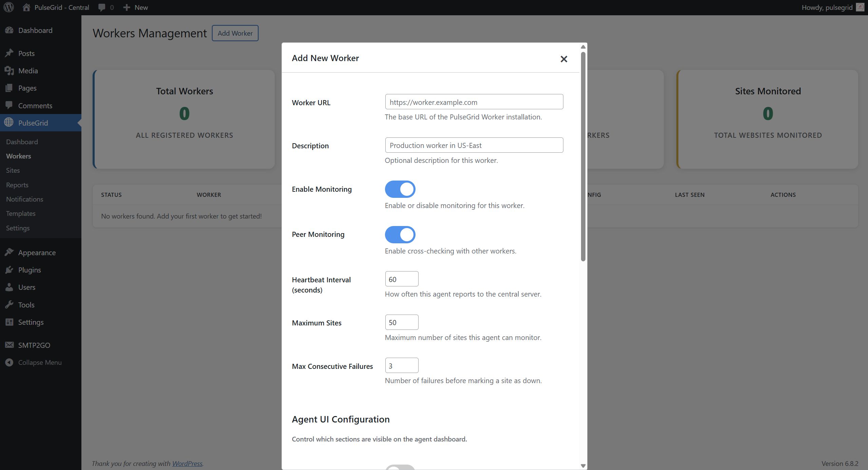The width and height of the screenshot is (868, 470).
Task: Click the modal's scroll down arrow
Action: click(x=583, y=466)
